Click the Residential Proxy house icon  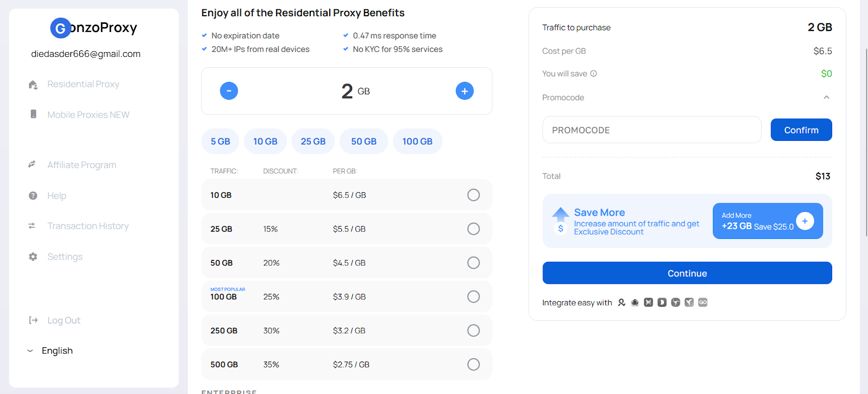(33, 85)
